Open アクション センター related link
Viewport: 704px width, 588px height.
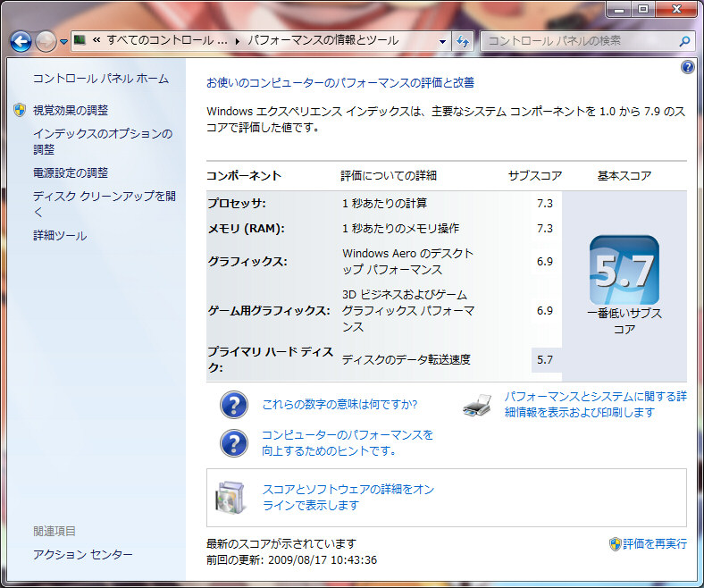[82, 555]
